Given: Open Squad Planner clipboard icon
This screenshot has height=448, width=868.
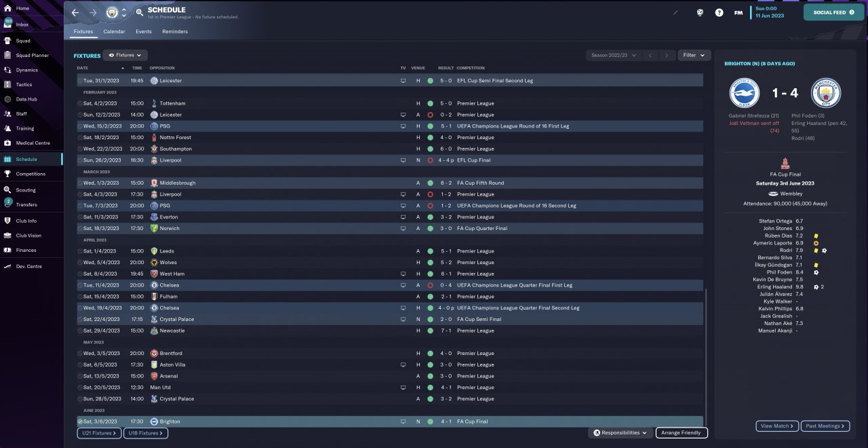Looking at the screenshot, I should tap(8, 55).
